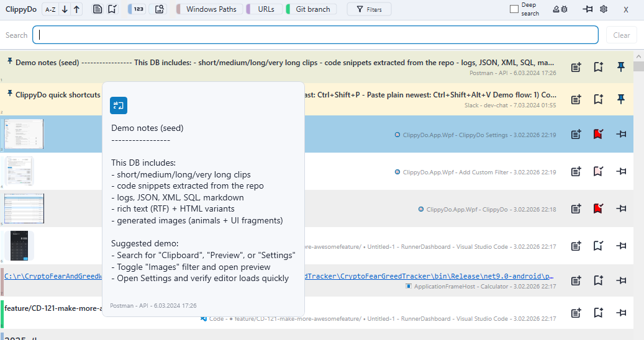
Task: Sort clips alphabetically with A-Z button
Action: (x=50, y=9)
